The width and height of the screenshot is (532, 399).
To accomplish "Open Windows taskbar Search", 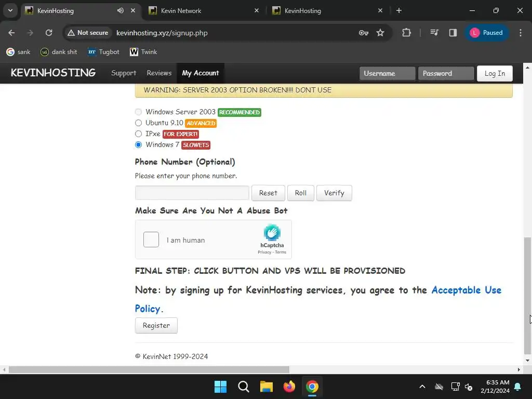I will (x=243, y=387).
